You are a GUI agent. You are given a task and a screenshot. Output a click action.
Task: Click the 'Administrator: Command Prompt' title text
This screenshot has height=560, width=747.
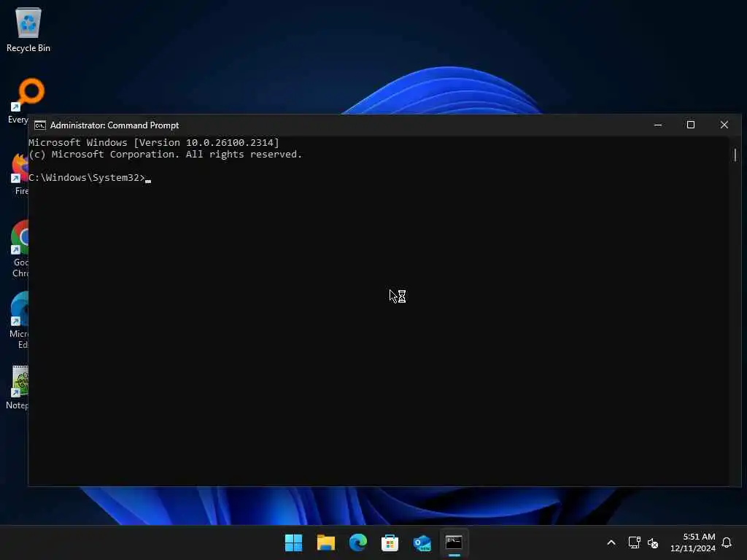tap(115, 125)
